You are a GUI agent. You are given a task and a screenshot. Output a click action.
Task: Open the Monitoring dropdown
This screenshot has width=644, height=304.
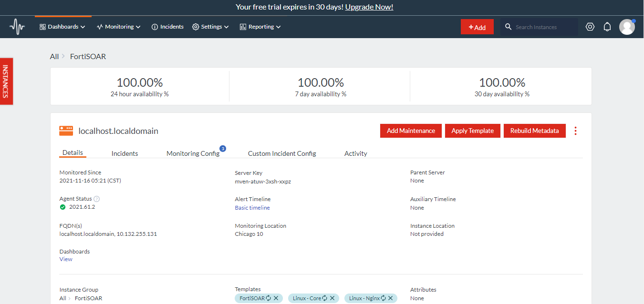coord(118,27)
